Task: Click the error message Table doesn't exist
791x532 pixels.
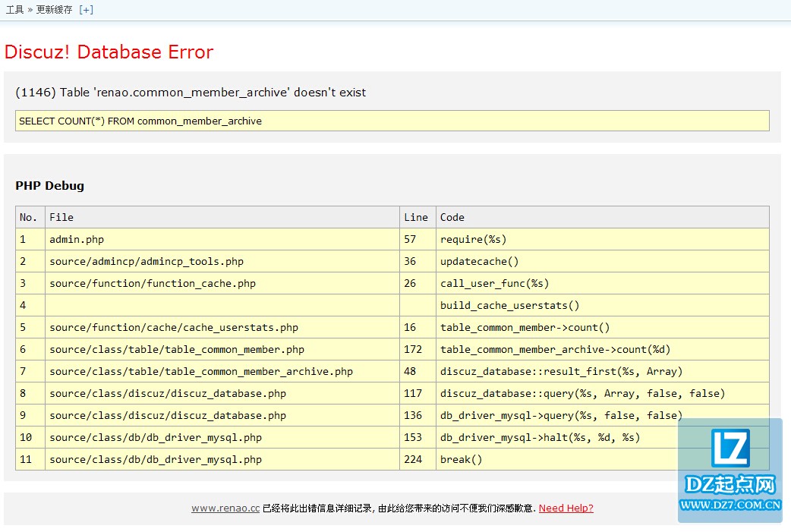Action: click(191, 93)
